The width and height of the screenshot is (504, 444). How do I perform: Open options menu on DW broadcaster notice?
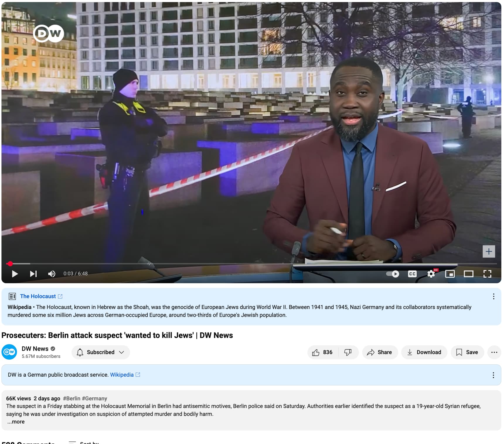coord(493,375)
